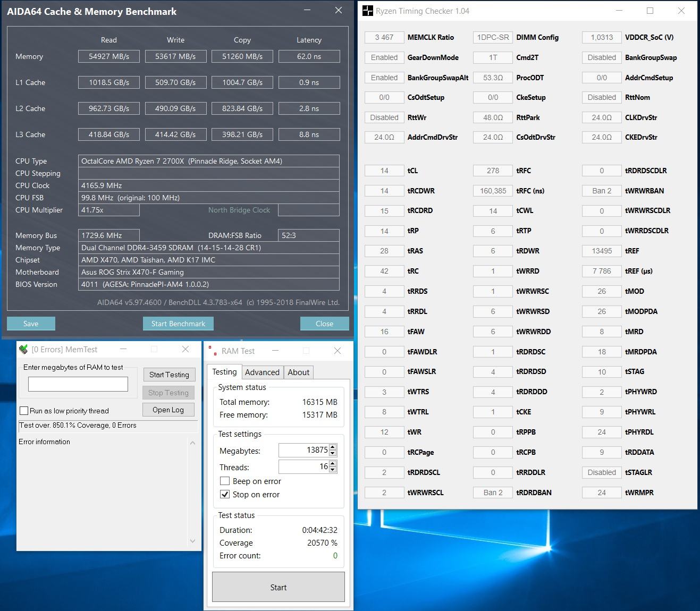This screenshot has height=611, width=700.
Task: Click the MemTest app icon in title bar
Action: click(23, 350)
